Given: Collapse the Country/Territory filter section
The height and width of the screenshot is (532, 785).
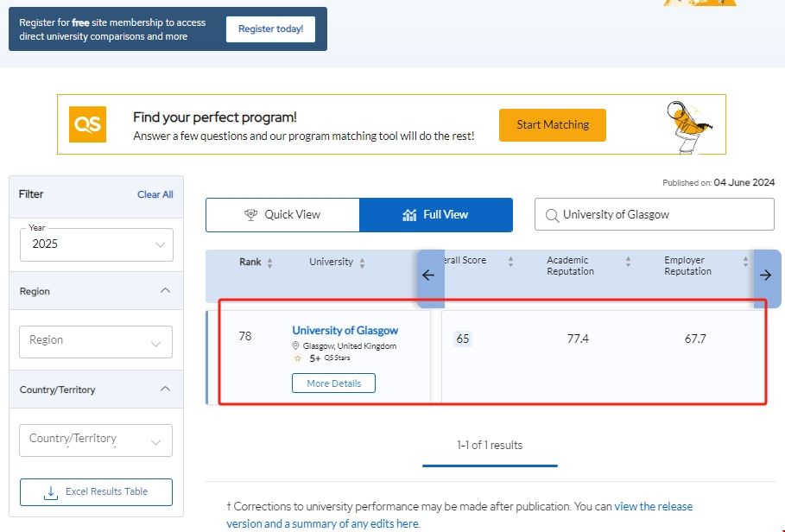Looking at the screenshot, I should tap(166, 389).
